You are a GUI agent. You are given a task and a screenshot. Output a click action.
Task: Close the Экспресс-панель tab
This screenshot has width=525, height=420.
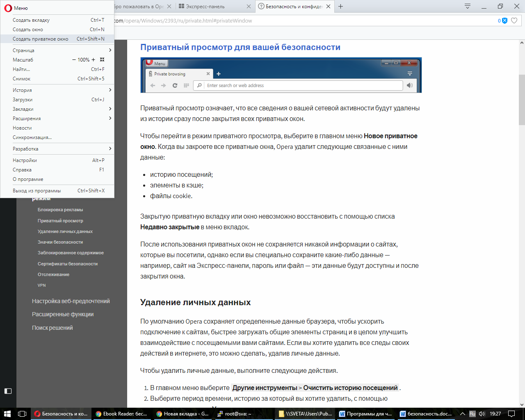tap(249, 7)
